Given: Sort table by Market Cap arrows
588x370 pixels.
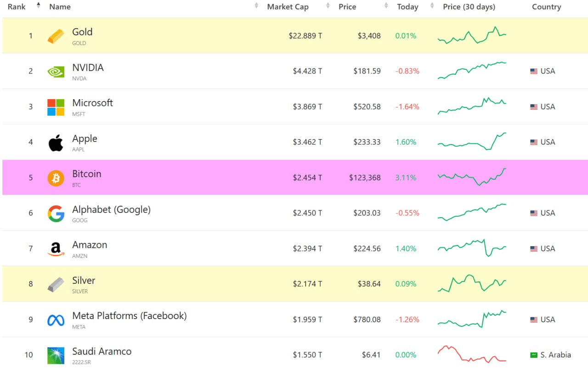Looking at the screenshot, I should 328,6.
